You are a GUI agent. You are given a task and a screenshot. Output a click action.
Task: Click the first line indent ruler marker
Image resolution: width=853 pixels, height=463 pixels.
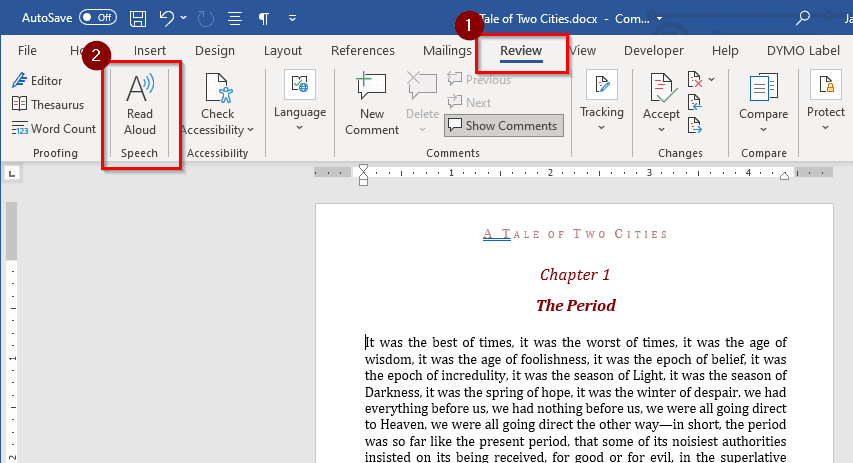[x=363, y=170]
